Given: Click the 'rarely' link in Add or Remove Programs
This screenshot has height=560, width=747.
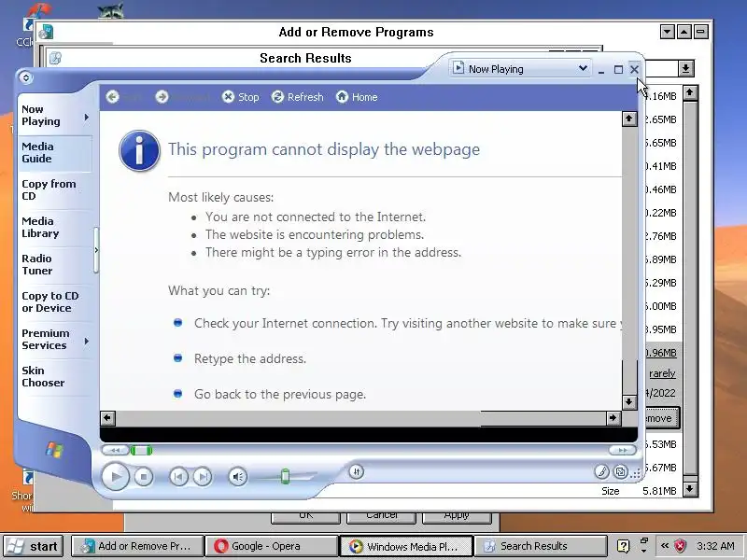Looking at the screenshot, I should 662,373.
